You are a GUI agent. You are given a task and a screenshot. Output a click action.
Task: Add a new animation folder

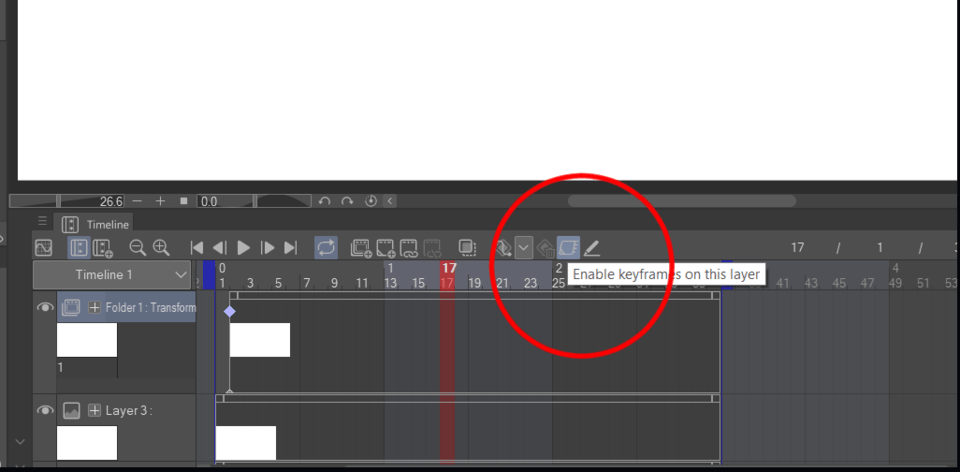(x=361, y=248)
